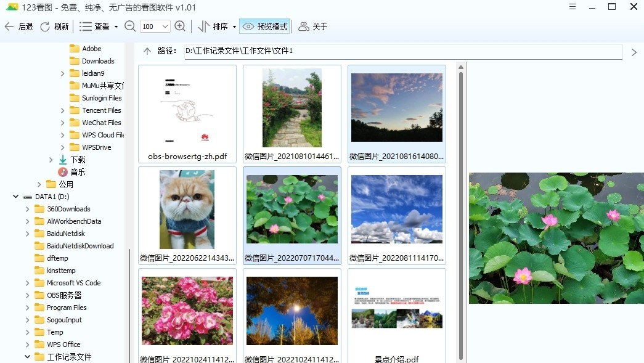Select the night street lamp thumbnail
Screen dimensions: 644x363
tap(292, 316)
